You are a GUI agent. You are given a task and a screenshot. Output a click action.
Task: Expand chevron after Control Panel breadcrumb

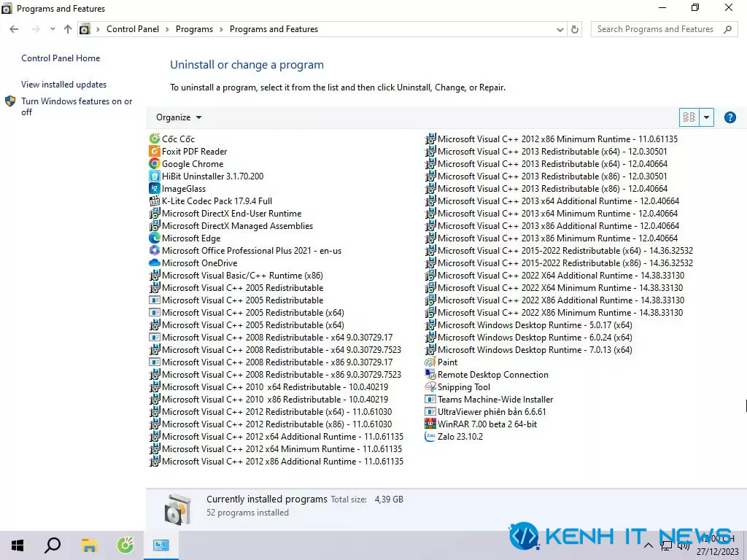(167, 29)
